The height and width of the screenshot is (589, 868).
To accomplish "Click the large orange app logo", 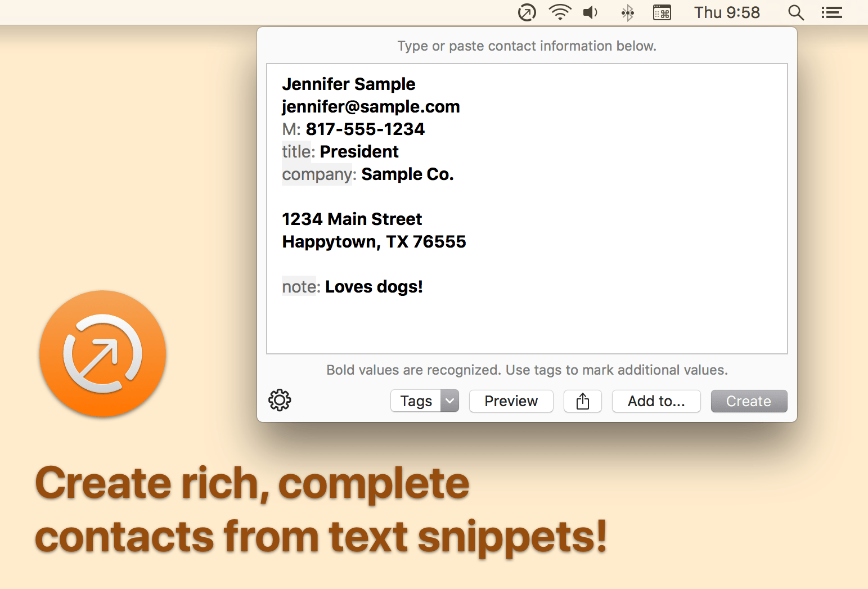I will [x=102, y=354].
